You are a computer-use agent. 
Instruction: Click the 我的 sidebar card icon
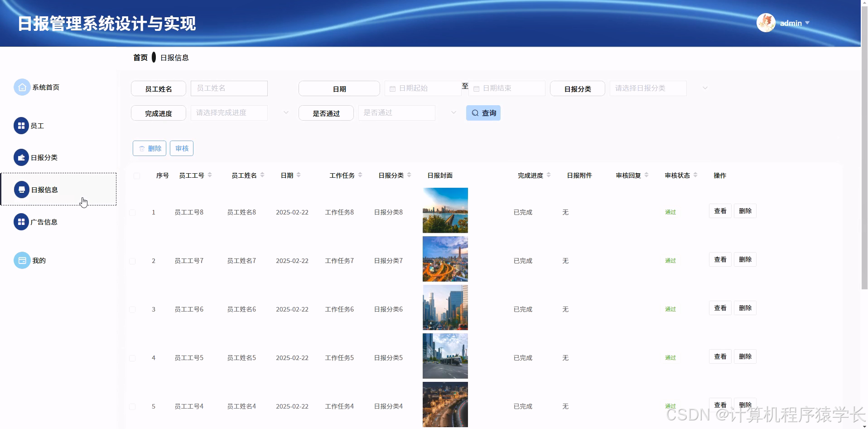pos(22,260)
